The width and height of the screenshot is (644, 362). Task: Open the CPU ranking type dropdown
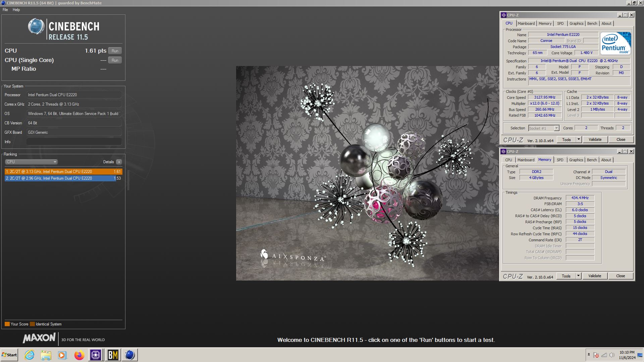tap(31, 162)
